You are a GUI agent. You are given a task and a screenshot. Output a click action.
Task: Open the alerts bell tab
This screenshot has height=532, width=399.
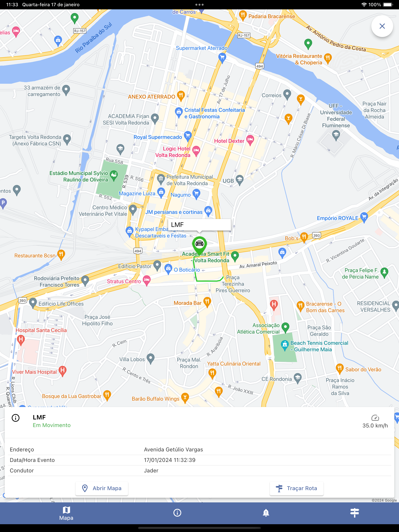pyautogui.click(x=266, y=513)
